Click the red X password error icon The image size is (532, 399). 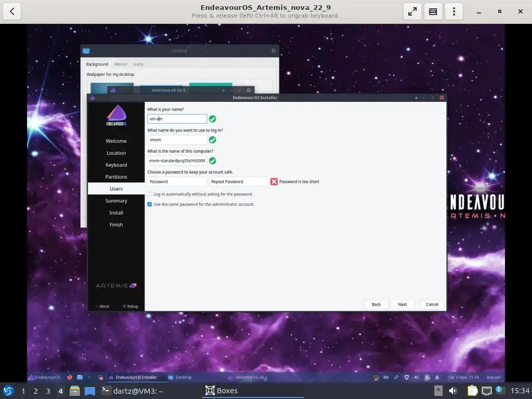tap(274, 181)
